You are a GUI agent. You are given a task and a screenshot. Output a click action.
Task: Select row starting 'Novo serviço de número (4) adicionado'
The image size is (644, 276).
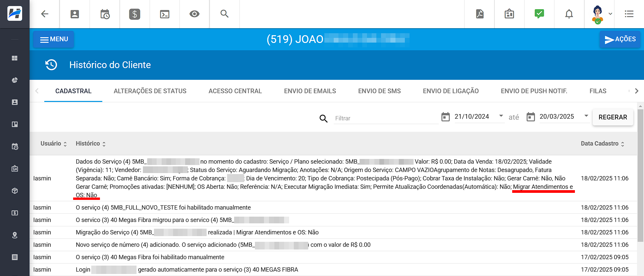(x=333, y=245)
